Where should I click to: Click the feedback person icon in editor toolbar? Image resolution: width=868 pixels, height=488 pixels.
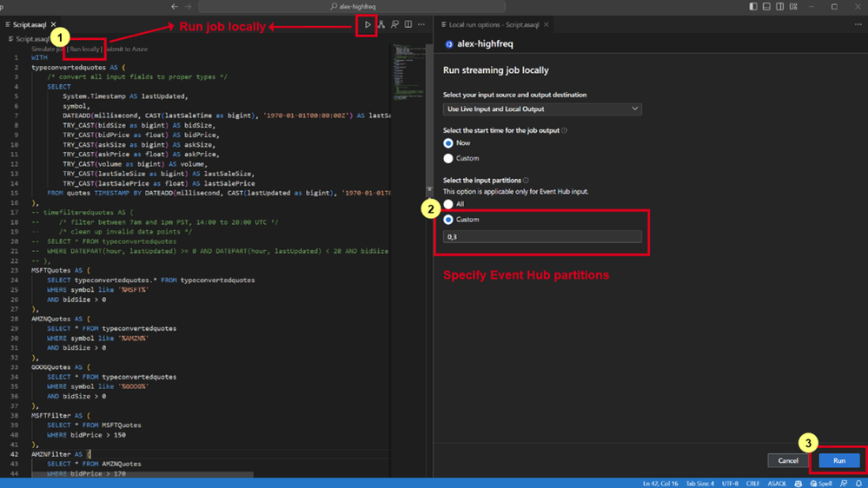click(394, 24)
